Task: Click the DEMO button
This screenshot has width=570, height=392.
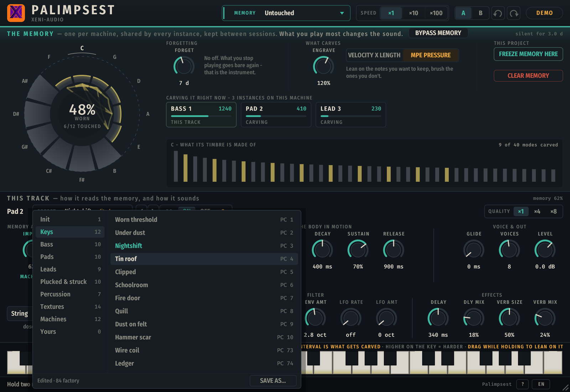Action: point(544,13)
